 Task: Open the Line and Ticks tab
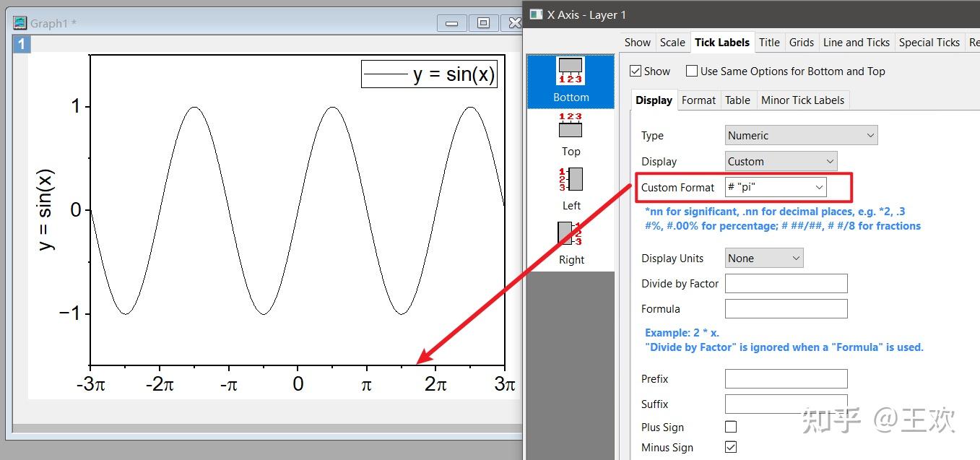(x=857, y=42)
